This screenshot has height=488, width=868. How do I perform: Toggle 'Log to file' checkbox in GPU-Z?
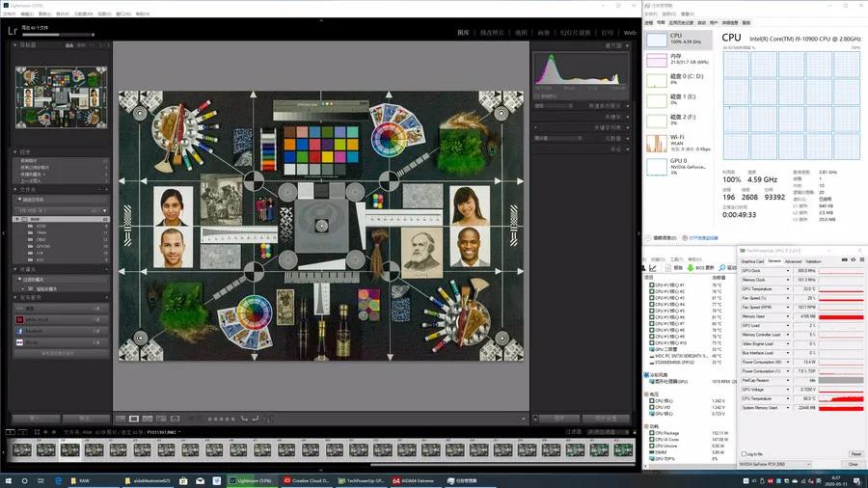click(x=744, y=453)
